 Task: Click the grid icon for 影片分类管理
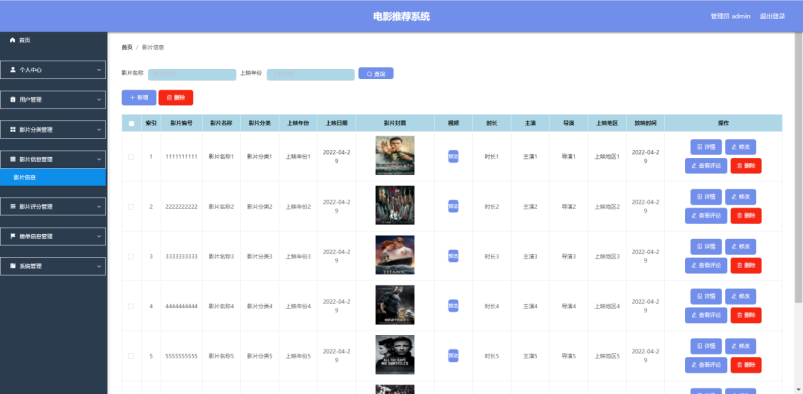point(13,130)
